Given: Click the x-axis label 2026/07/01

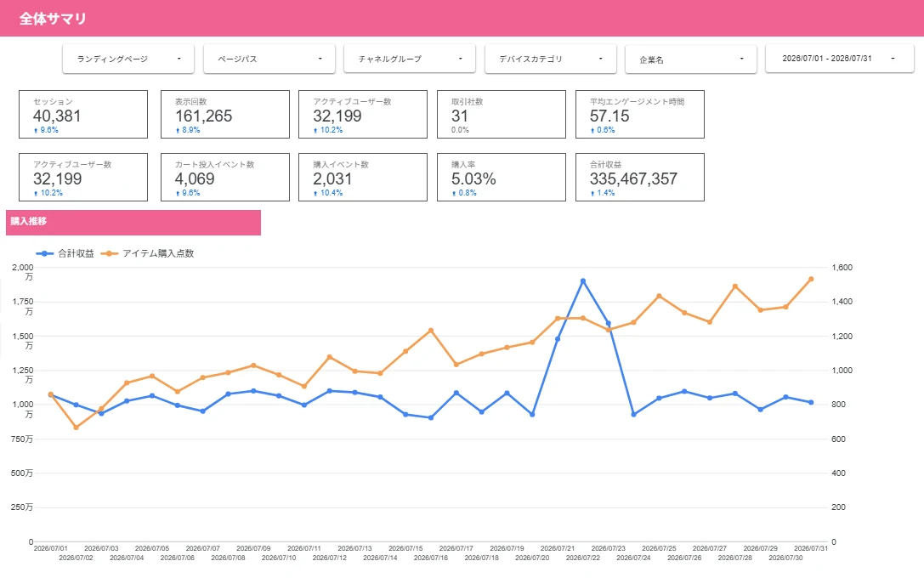Looking at the screenshot, I should [51, 548].
